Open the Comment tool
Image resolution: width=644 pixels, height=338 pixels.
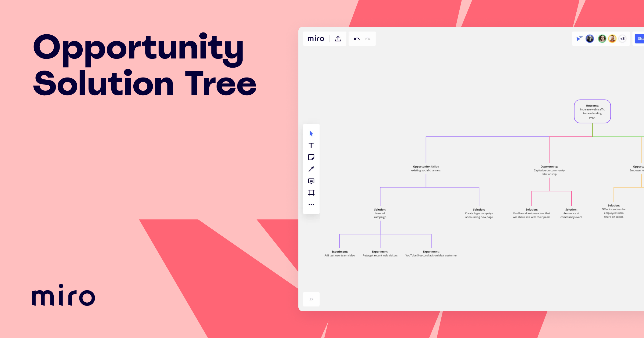pyautogui.click(x=311, y=182)
